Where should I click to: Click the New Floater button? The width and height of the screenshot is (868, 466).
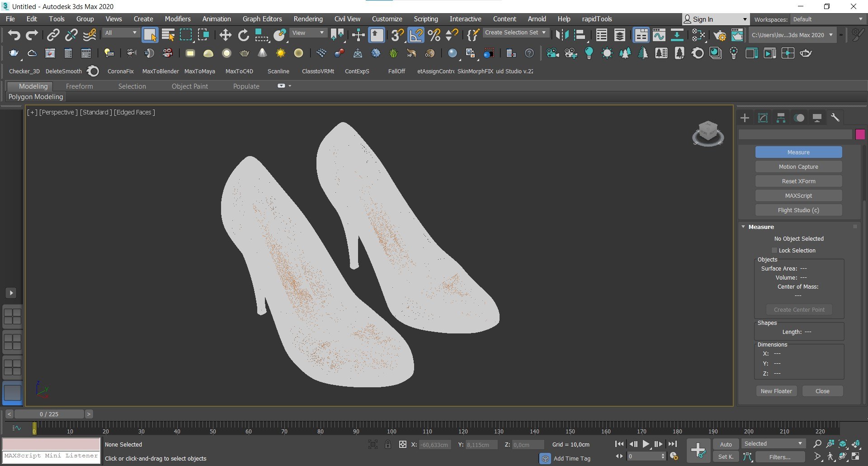pyautogui.click(x=776, y=391)
